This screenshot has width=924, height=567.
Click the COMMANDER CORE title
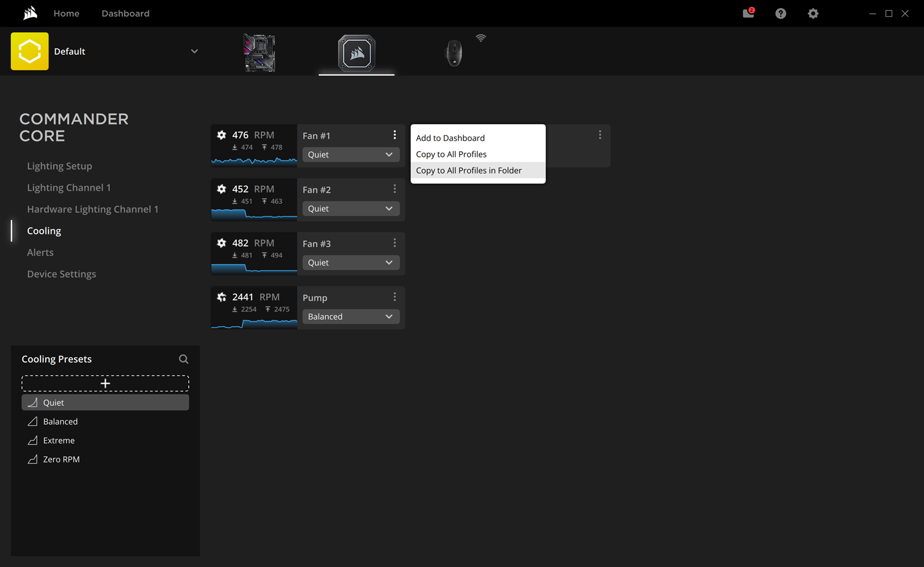pyautogui.click(x=74, y=128)
